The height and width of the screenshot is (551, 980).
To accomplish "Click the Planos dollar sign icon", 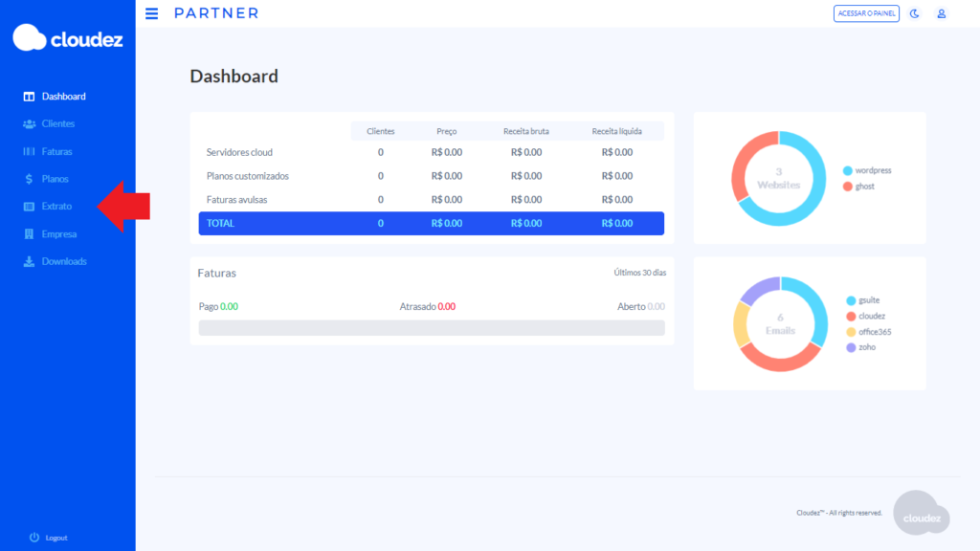I will pyautogui.click(x=29, y=179).
